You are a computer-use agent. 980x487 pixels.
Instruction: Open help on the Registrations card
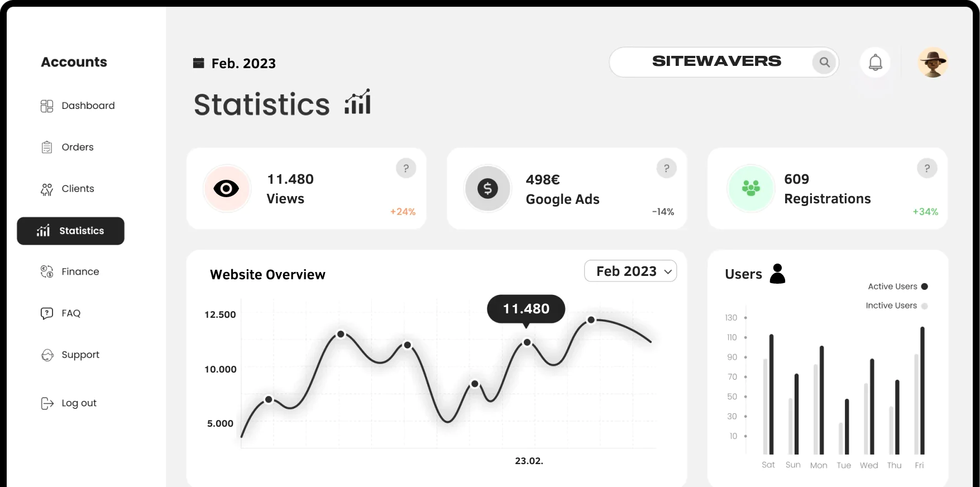point(927,168)
